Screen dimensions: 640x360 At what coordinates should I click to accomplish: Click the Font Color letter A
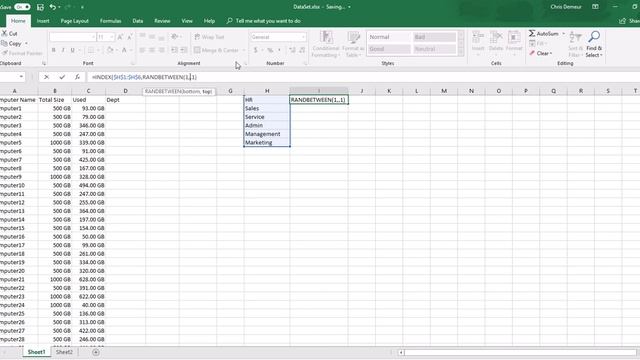click(124, 50)
